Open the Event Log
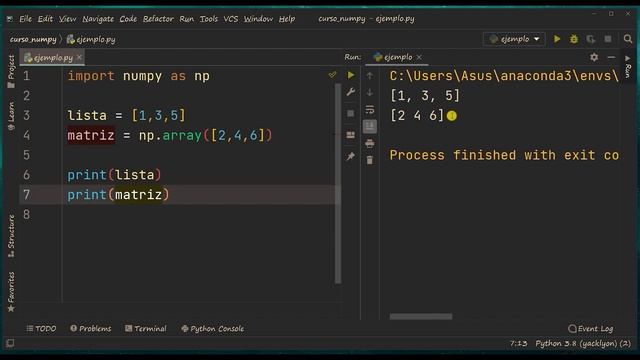The width and height of the screenshot is (640, 360). [x=591, y=329]
